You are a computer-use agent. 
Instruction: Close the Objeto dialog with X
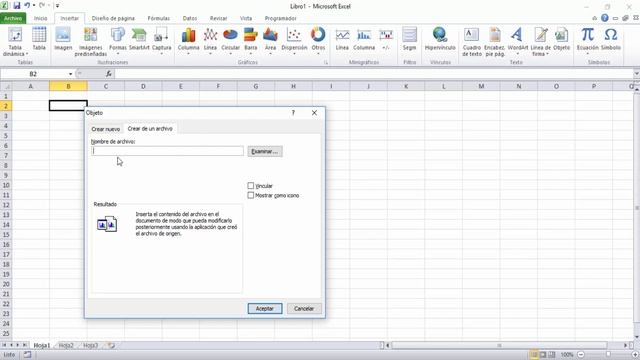(x=314, y=113)
